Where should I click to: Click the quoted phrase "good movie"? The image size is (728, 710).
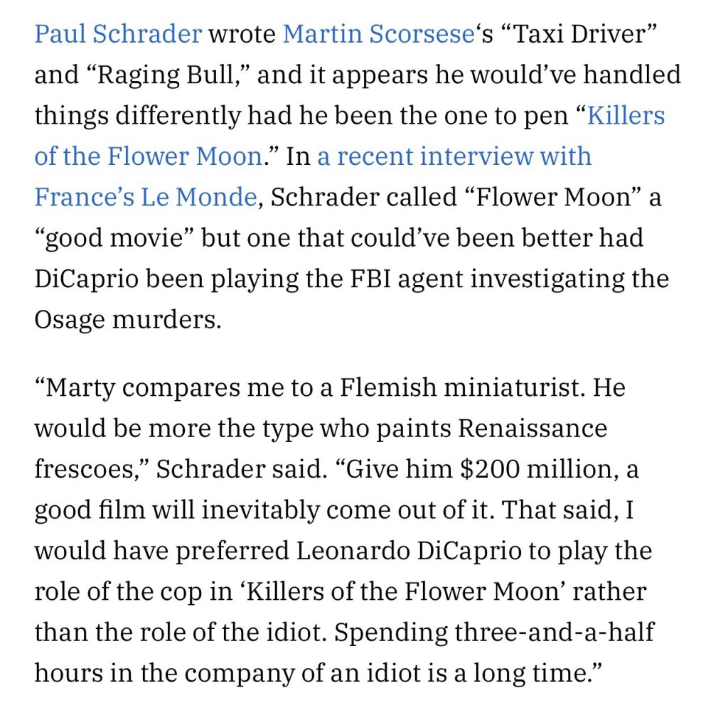click(114, 237)
